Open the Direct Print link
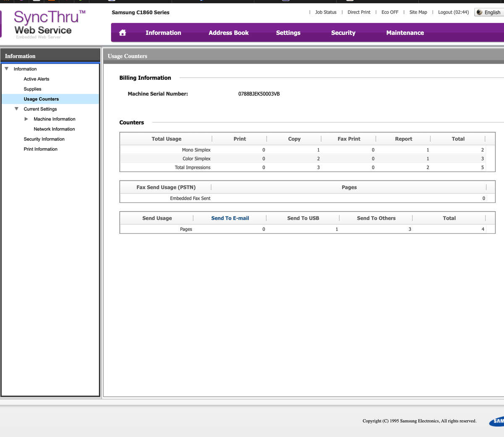The height and width of the screenshot is (437, 504). 359,12
